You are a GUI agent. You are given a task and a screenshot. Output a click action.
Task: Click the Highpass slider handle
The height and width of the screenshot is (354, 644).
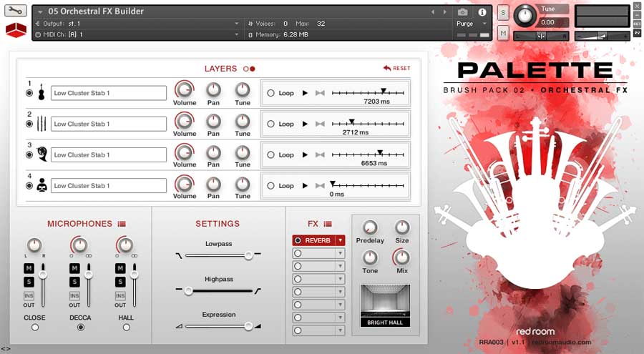click(188, 291)
